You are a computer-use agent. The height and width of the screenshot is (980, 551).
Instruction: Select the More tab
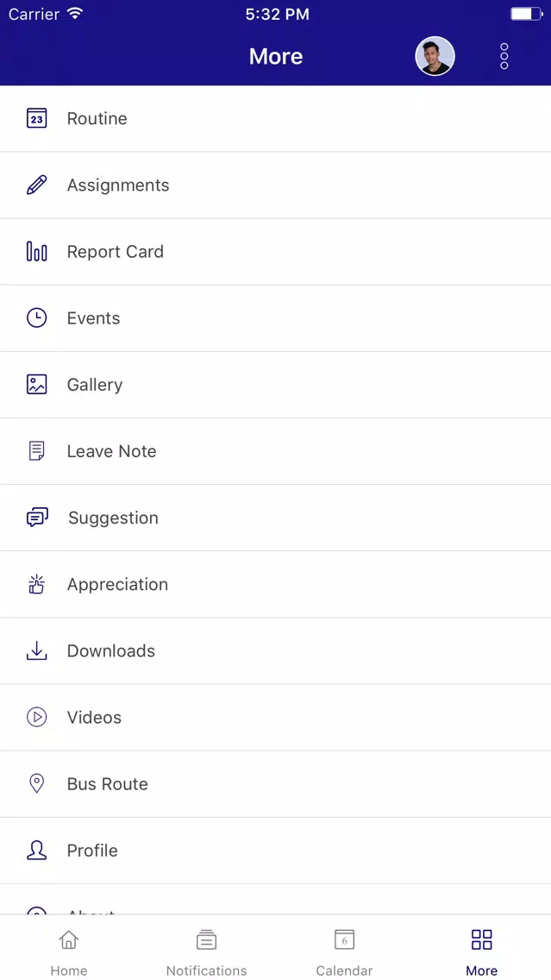point(481,951)
